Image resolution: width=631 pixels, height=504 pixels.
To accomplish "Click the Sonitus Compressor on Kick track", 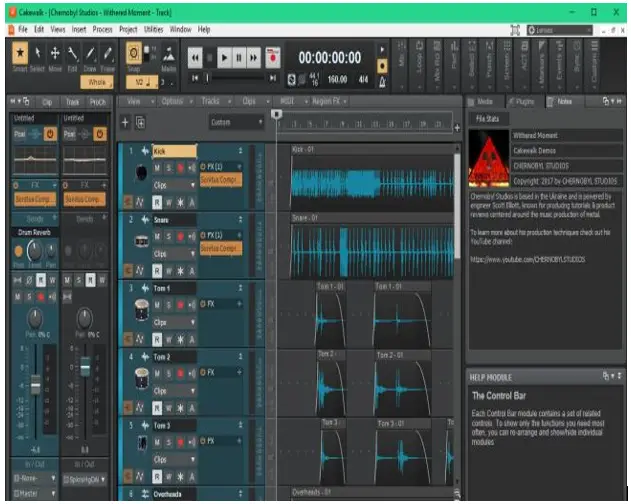I will (221, 180).
